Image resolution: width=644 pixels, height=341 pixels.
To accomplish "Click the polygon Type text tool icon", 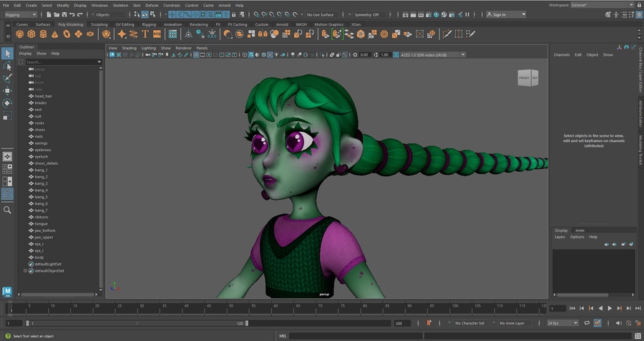I will pyautogui.click(x=145, y=34).
